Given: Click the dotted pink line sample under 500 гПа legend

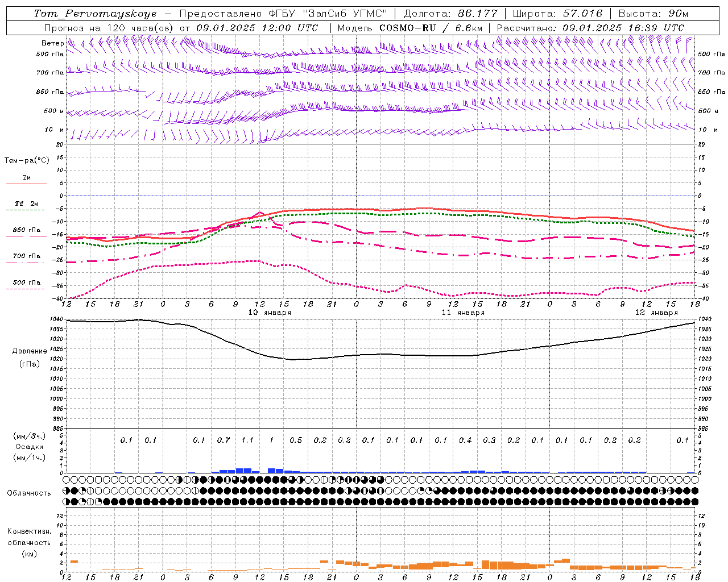Looking at the screenshot, I should (x=26, y=289).
